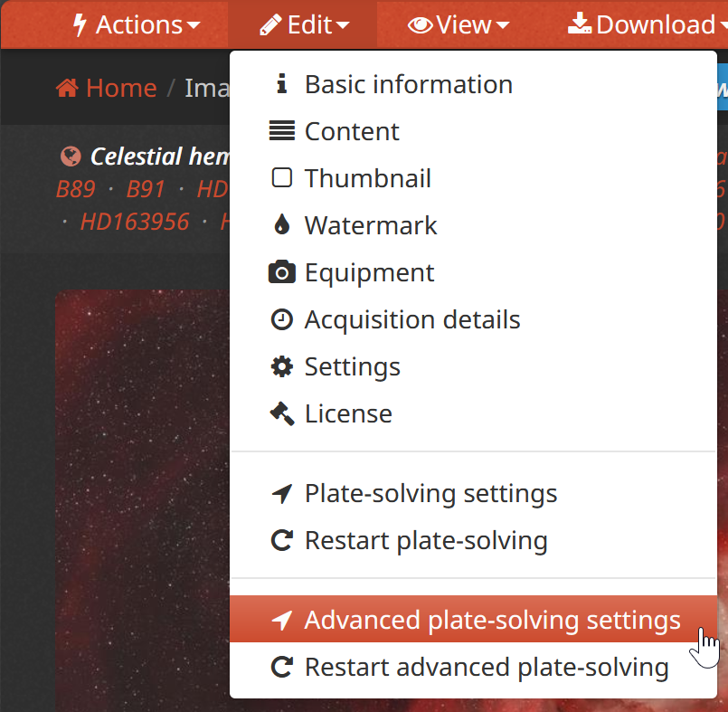Click the refresh icon for Restart plate-solving
This screenshot has height=712, width=728.
[x=282, y=540]
